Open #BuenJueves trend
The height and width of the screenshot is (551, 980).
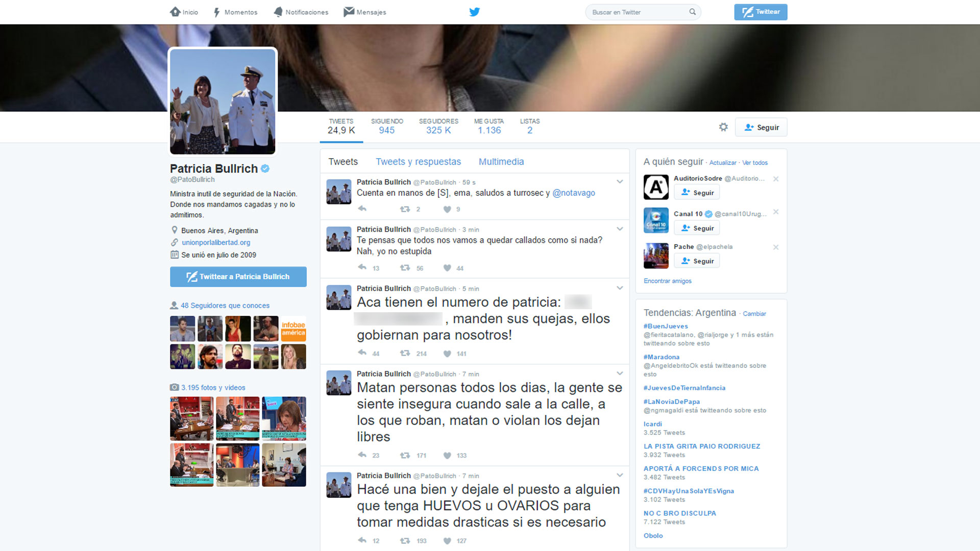tap(666, 326)
